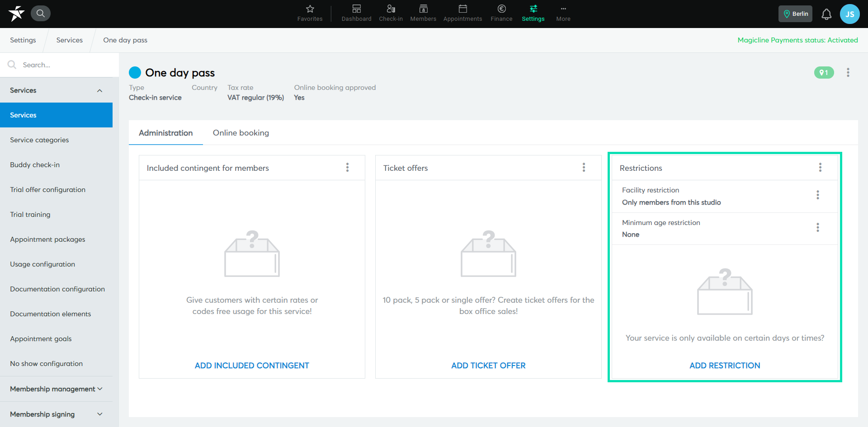Open Trial offer configuration in sidebar
Image resolution: width=868 pixels, height=427 pixels.
coord(56,190)
